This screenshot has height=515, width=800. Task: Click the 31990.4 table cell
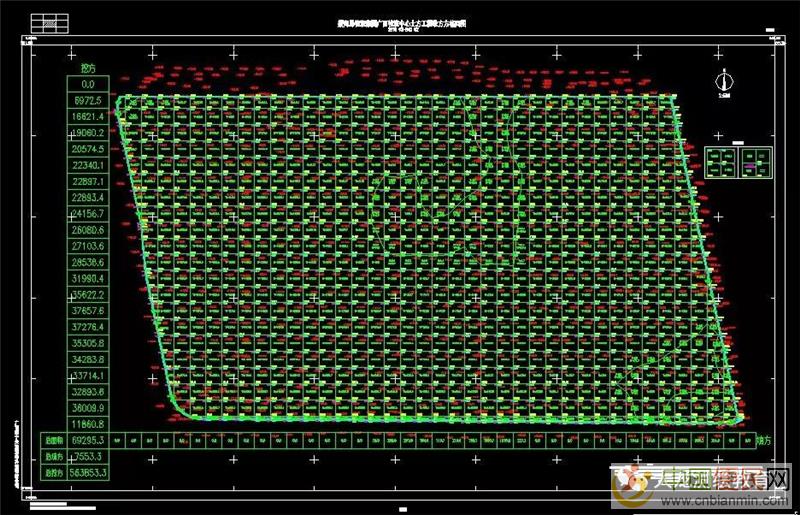pos(85,277)
